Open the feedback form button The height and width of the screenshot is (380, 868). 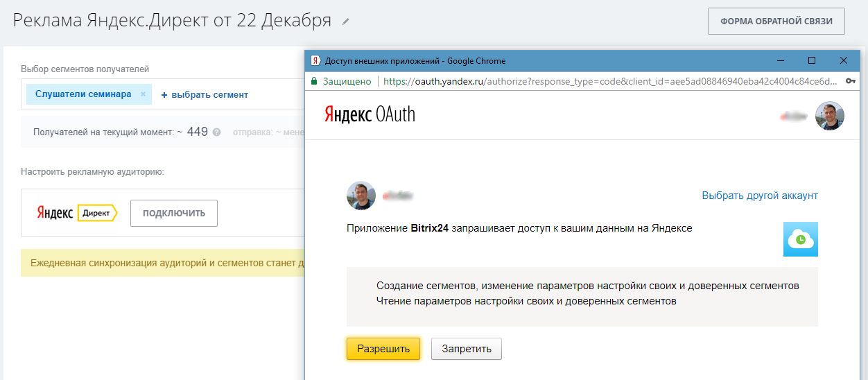pyautogui.click(x=776, y=21)
